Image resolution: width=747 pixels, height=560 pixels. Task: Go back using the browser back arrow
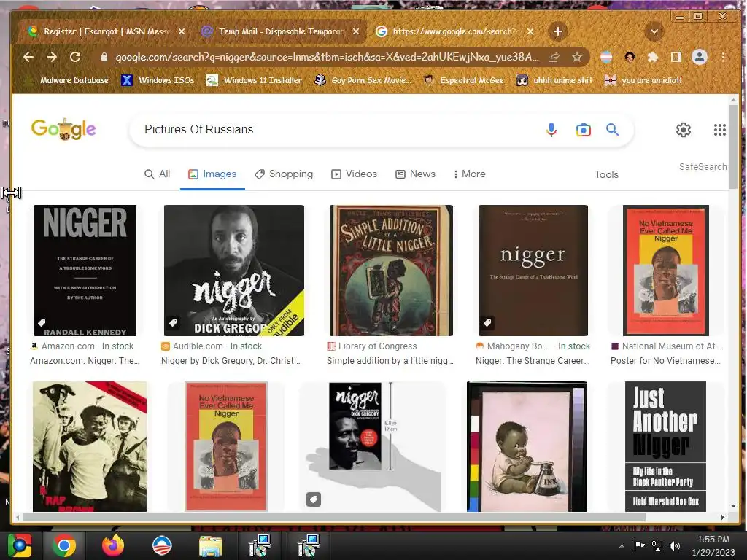(28, 57)
